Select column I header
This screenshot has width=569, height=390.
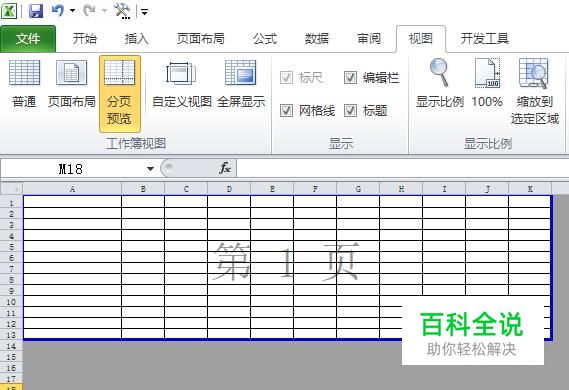[x=444, y=189]
